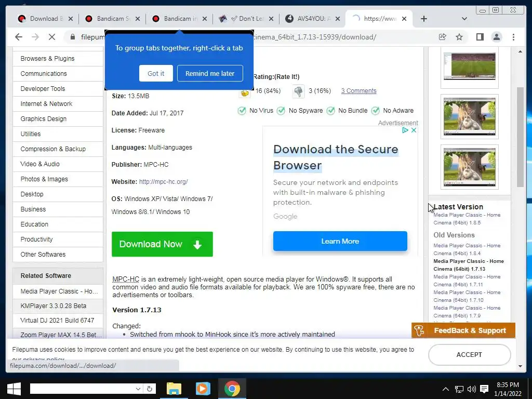The width and height of the screenshot is (532, 399).
Task: Click Remind me later button
Action: click(210, 73)
